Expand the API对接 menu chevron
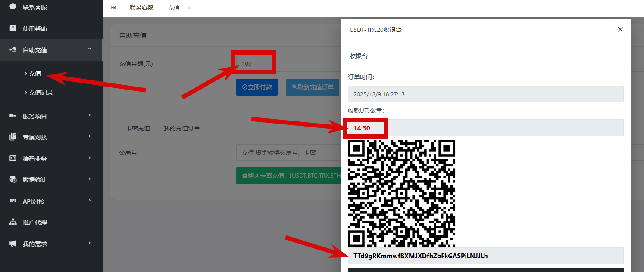The height and width of the screenshot is (272, 644). (90, 201)
